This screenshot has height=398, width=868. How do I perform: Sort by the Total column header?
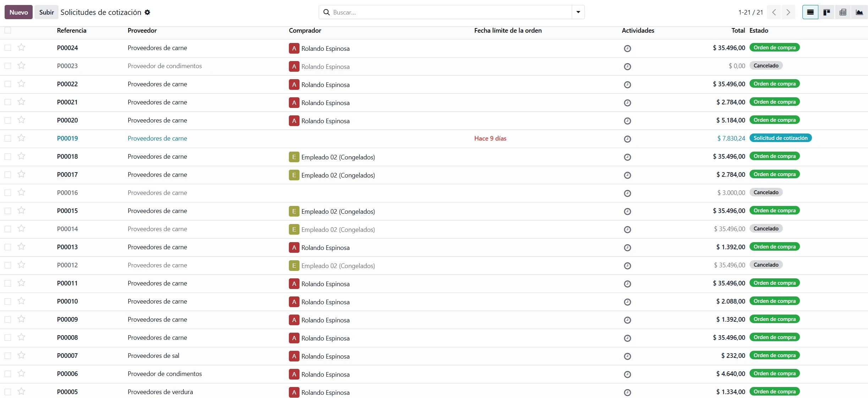738,31
